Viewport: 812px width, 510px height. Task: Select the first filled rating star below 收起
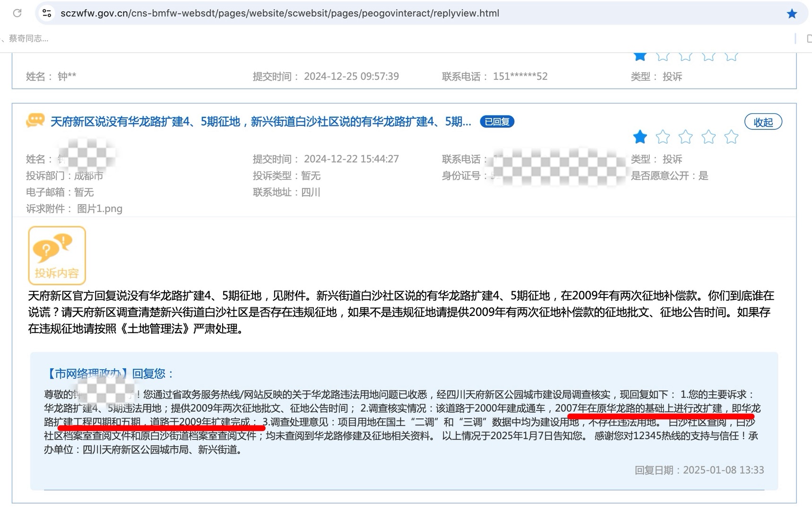(640, 137)
